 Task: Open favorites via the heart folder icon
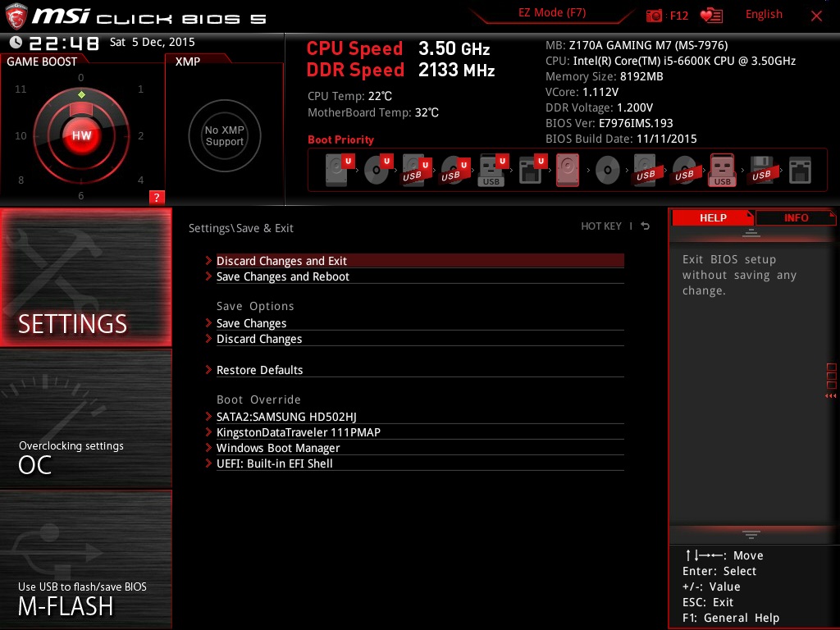coord(710,16)
